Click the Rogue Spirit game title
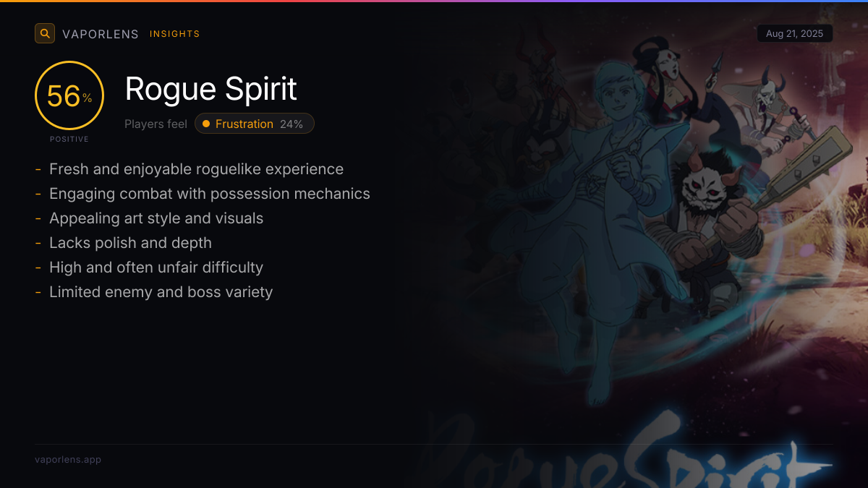The image size is (868, 488). [211, 89]
